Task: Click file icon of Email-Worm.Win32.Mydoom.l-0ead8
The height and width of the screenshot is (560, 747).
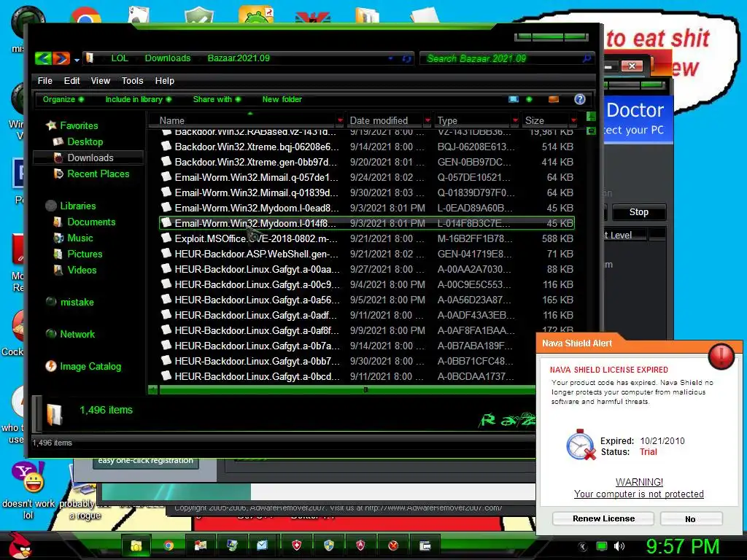Action: pyautogui.click(x=166, y=208)
